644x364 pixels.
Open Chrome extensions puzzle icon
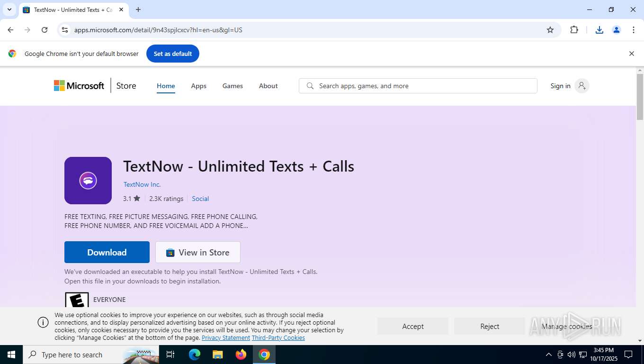574,30
